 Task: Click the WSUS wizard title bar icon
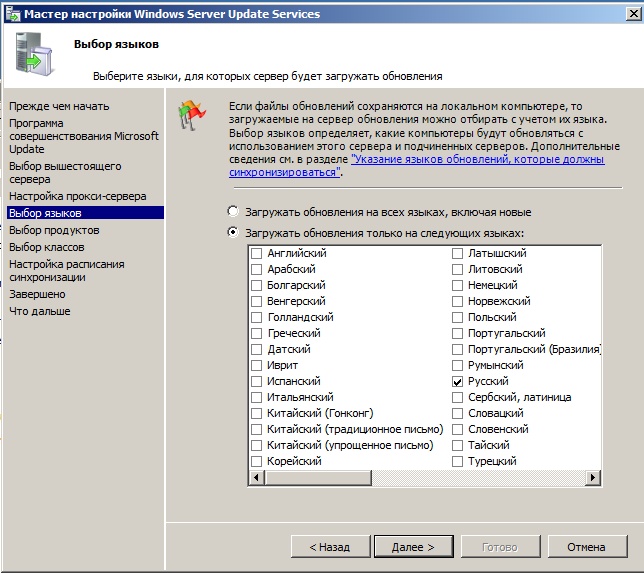point(13,14)
